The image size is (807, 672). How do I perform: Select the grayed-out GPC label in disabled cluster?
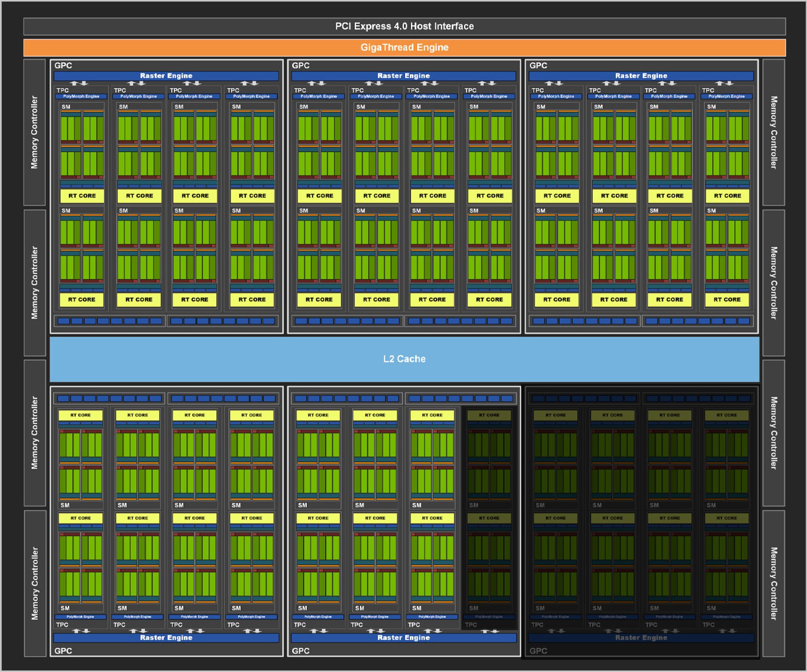point(538,651)
